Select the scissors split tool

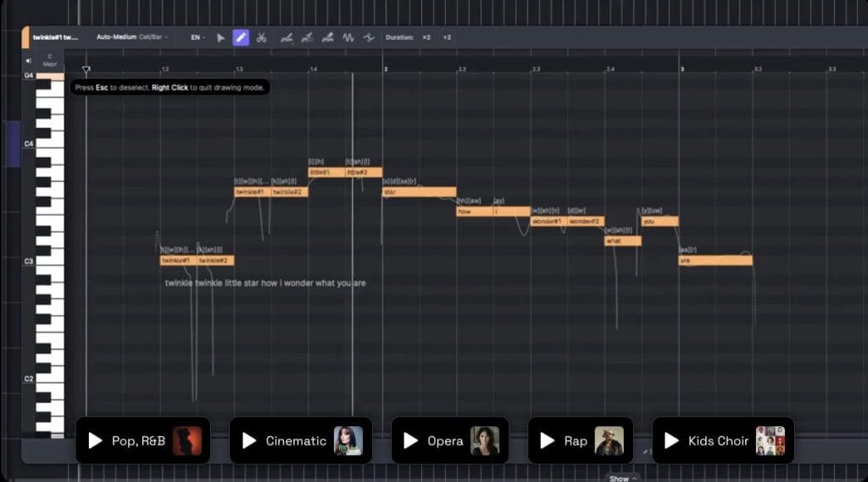click(x=261, y=37)
